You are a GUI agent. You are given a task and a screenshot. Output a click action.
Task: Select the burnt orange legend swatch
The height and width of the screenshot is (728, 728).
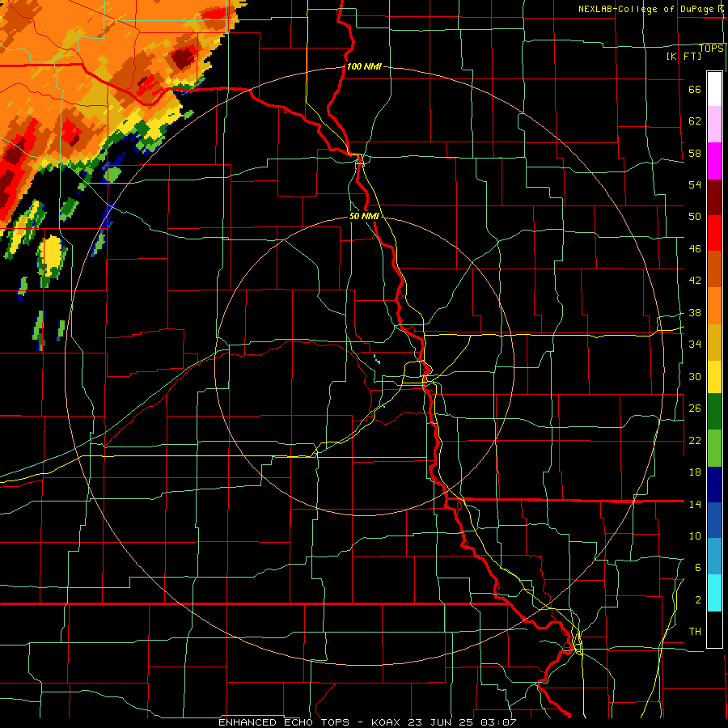714,269
